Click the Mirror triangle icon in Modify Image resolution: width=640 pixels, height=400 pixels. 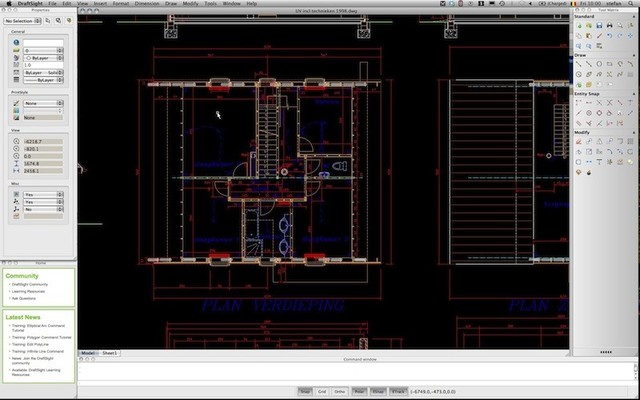pos(599,142)
